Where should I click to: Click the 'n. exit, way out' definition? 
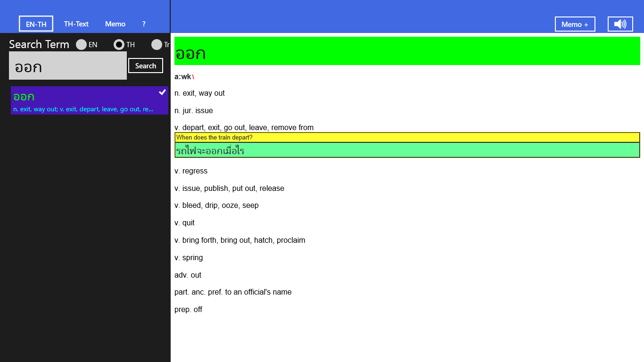coord(199,93)
